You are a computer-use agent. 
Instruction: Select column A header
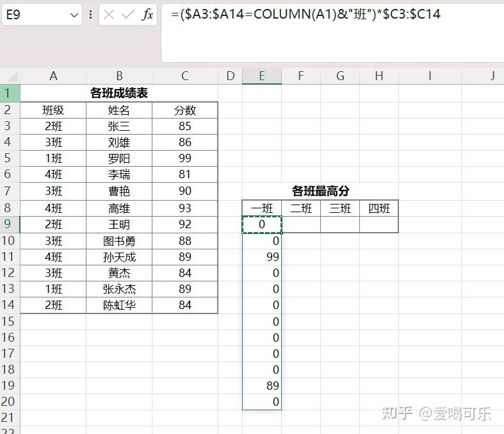tap(53, 76)
